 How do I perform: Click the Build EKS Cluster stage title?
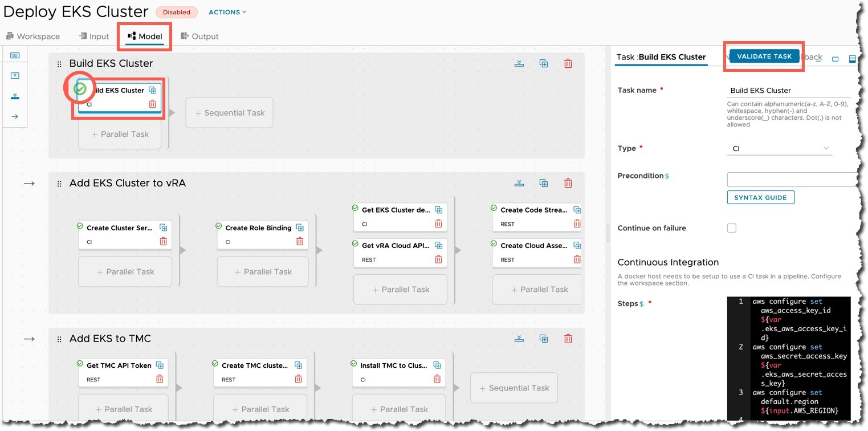tap(111, 63)
